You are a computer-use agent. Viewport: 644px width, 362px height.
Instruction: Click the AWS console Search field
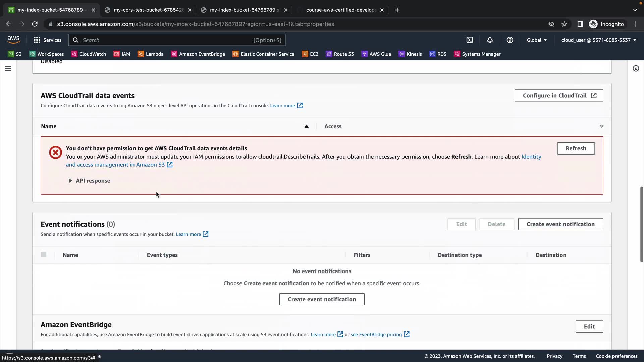point(168,40)
